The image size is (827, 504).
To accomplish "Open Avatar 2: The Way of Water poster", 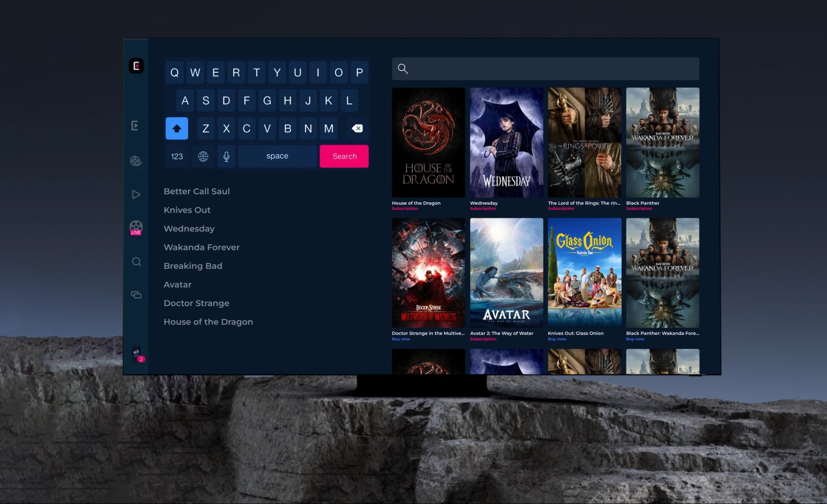I will pos(507,273).
